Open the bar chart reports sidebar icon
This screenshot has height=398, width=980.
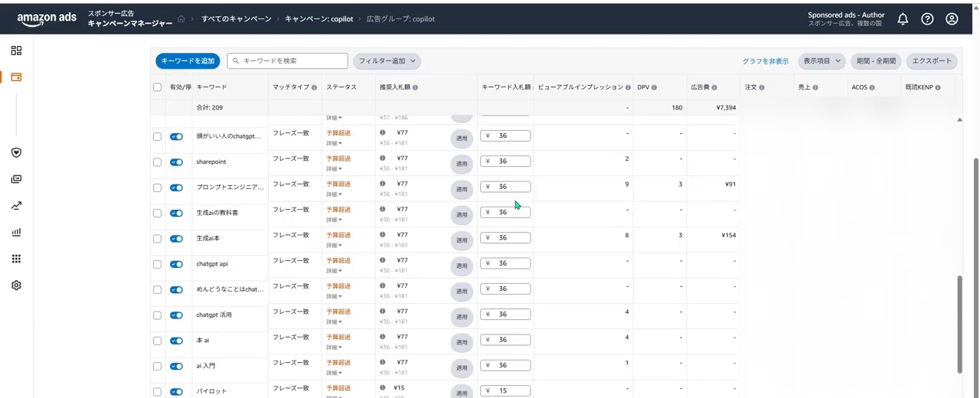pos(16,232)
